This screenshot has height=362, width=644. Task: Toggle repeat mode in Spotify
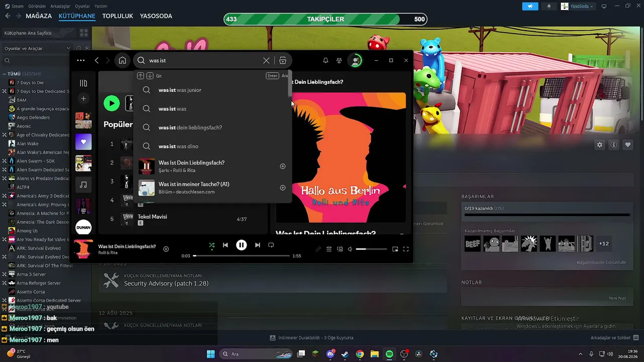coord(271,245)
